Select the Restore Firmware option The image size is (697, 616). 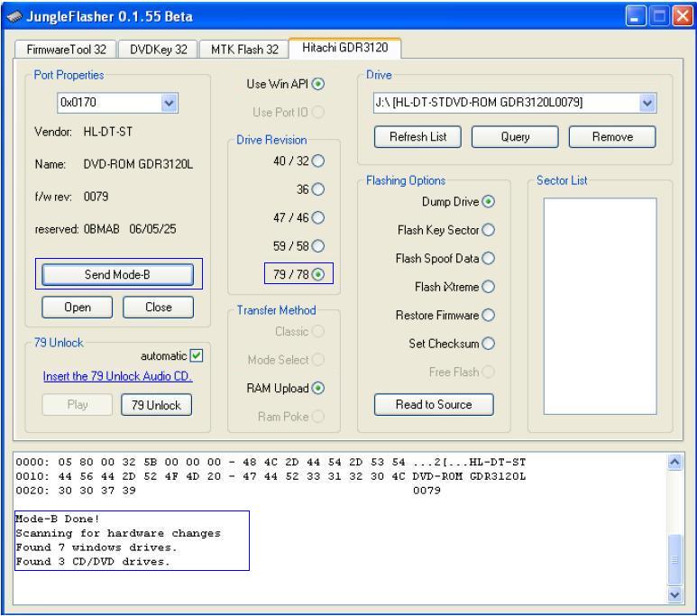(x=488, y=315)
